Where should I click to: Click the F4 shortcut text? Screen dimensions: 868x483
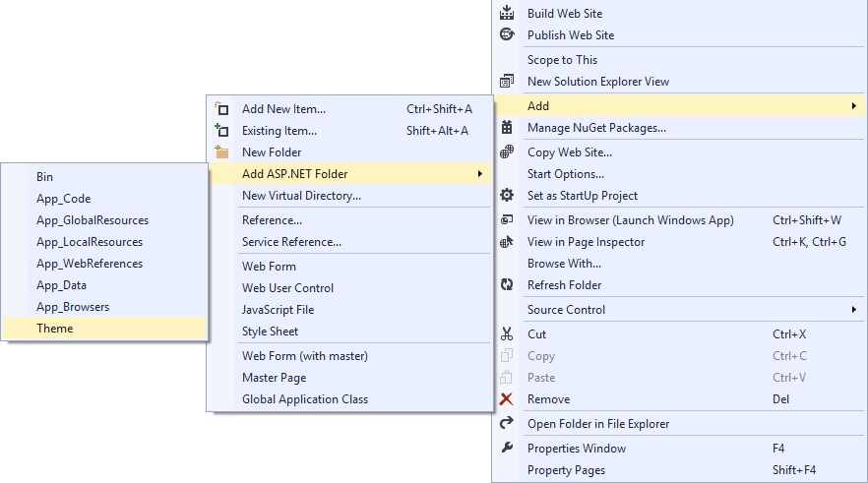778,448
